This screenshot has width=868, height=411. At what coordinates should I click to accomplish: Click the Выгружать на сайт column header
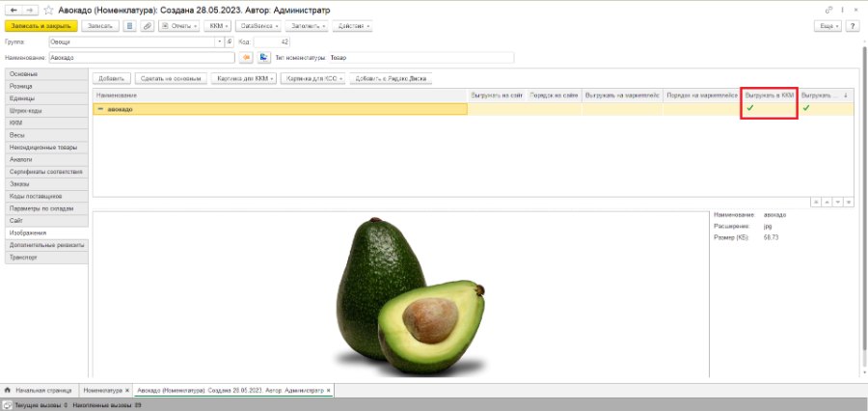(497, 96)
